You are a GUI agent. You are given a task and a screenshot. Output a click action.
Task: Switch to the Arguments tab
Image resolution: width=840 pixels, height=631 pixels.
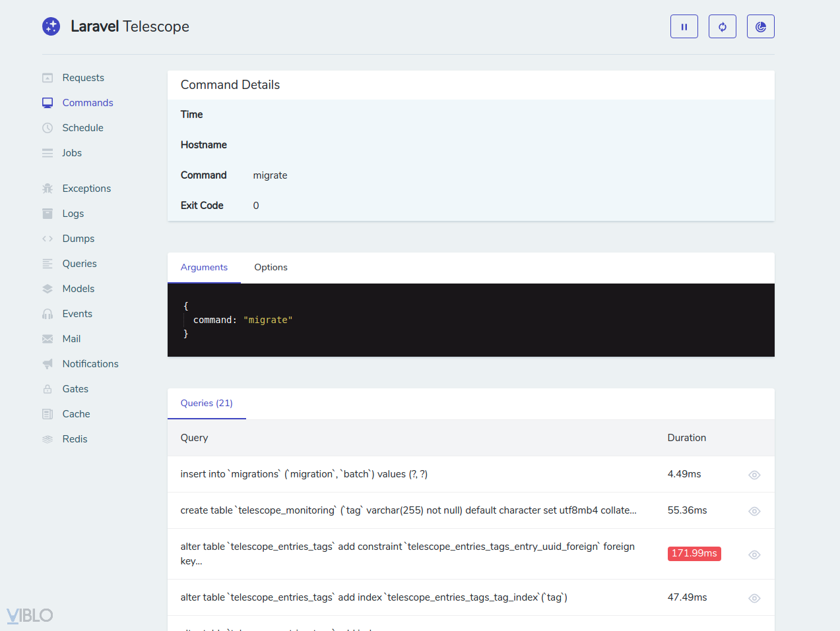tap(204, 268)
